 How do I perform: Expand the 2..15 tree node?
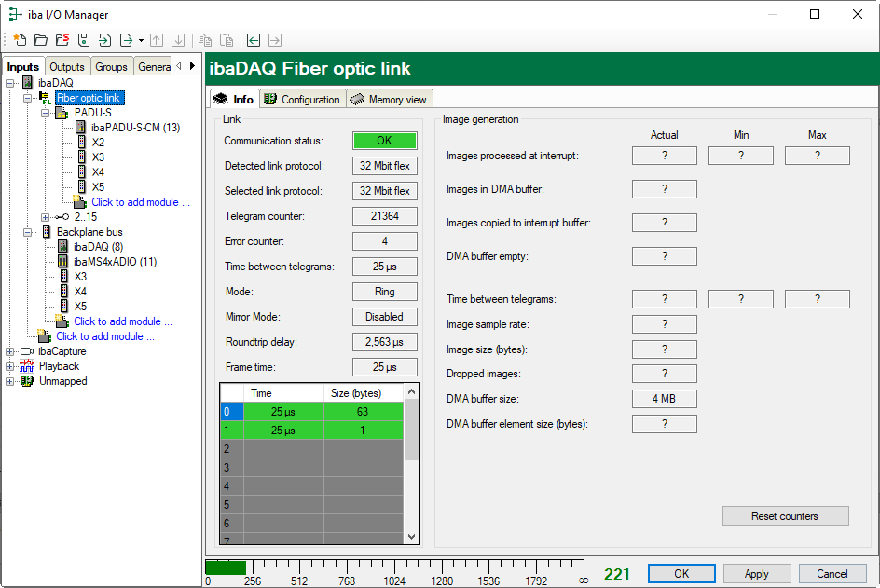(x=45, y=217)
